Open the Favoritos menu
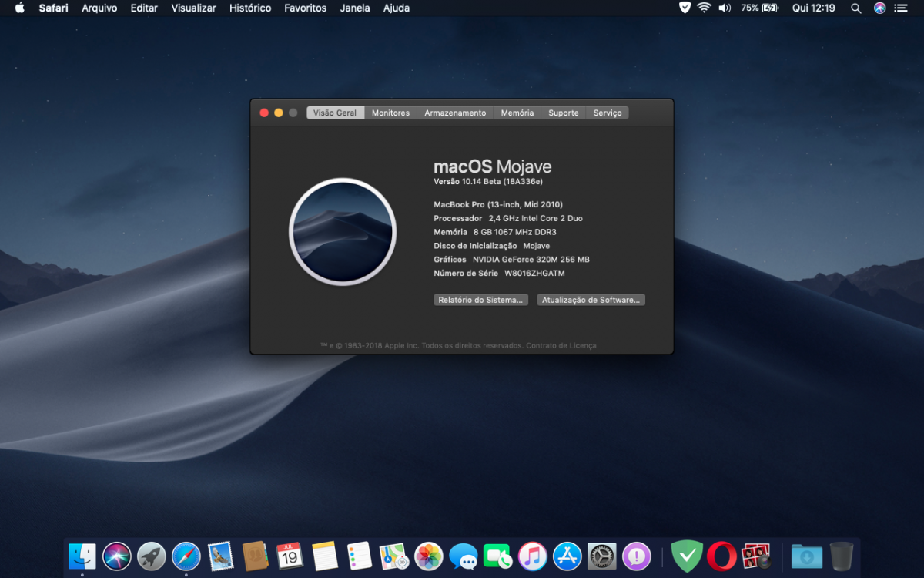The height and width of the screenshot is (578, 924). click(x=306, y=8)
